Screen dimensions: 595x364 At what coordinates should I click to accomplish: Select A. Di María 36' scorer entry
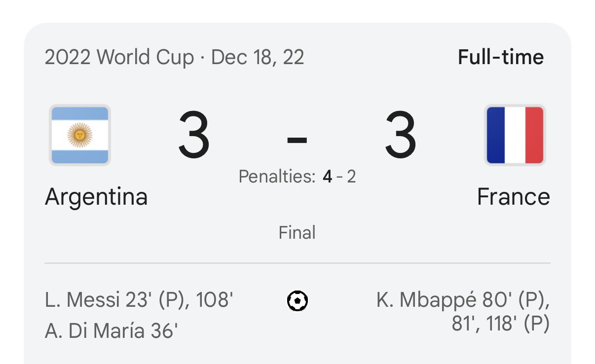(x=111, y=331)
